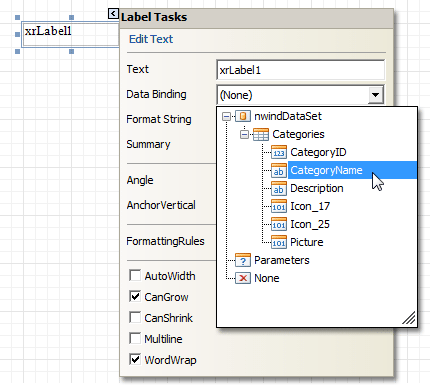Collapse the nwindDataSet tree node

pos(226,117)
